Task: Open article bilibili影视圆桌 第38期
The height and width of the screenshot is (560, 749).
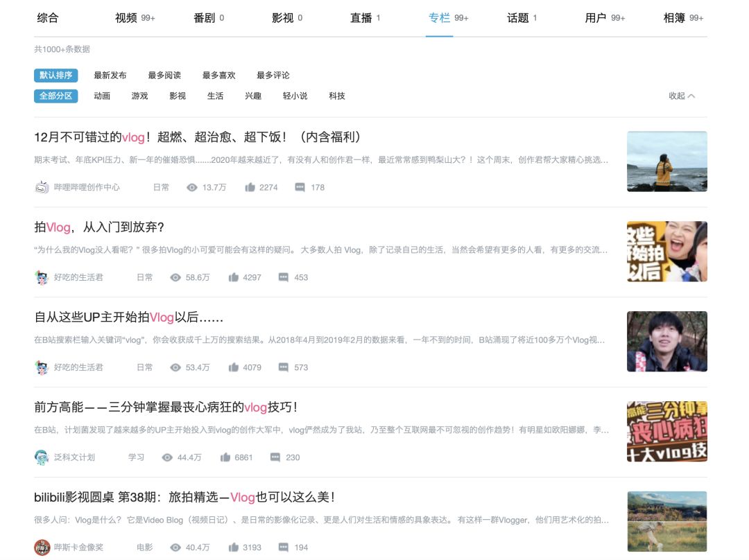Action: click(x=184, y=498)
